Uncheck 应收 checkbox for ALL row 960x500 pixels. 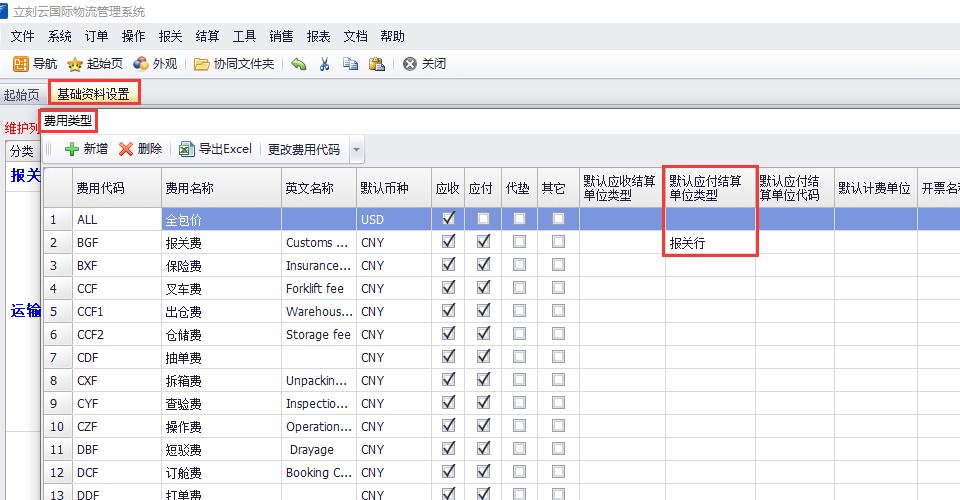(448, 218)
